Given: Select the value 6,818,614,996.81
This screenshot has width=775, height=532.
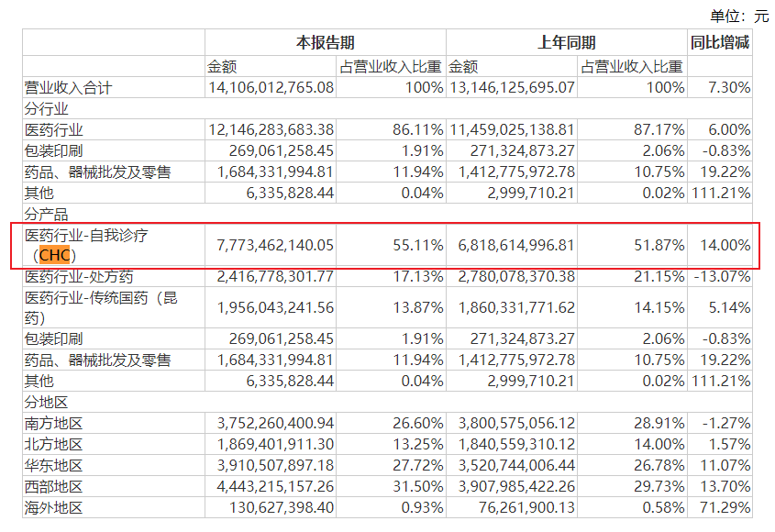Looking at the screenshot, I should tap(516, 245).
